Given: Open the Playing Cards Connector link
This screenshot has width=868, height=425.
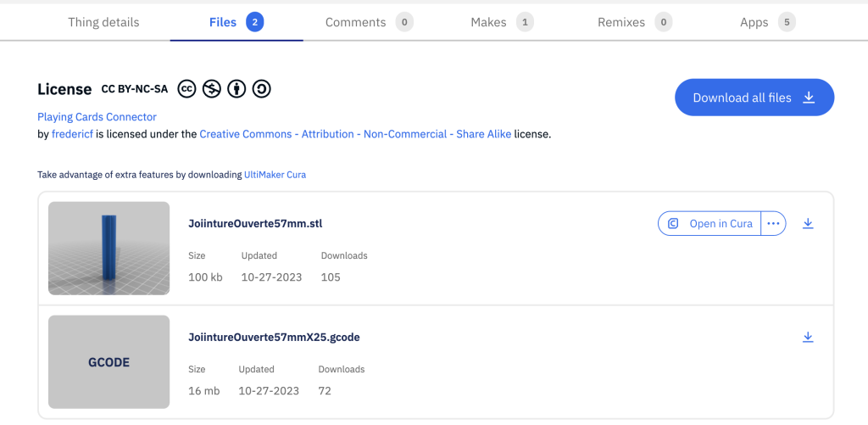Looking at the screenshot, I should 97,117.
